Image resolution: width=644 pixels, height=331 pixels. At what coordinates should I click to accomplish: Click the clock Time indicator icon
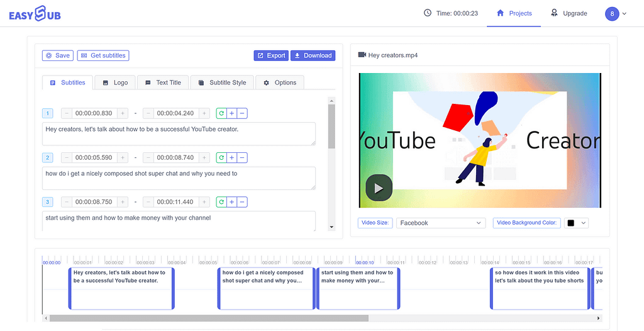428,13
